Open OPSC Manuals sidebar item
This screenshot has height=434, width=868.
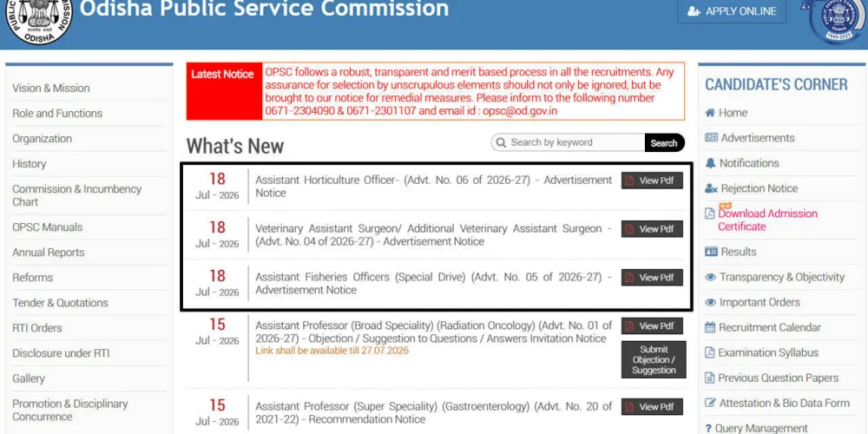48,227
